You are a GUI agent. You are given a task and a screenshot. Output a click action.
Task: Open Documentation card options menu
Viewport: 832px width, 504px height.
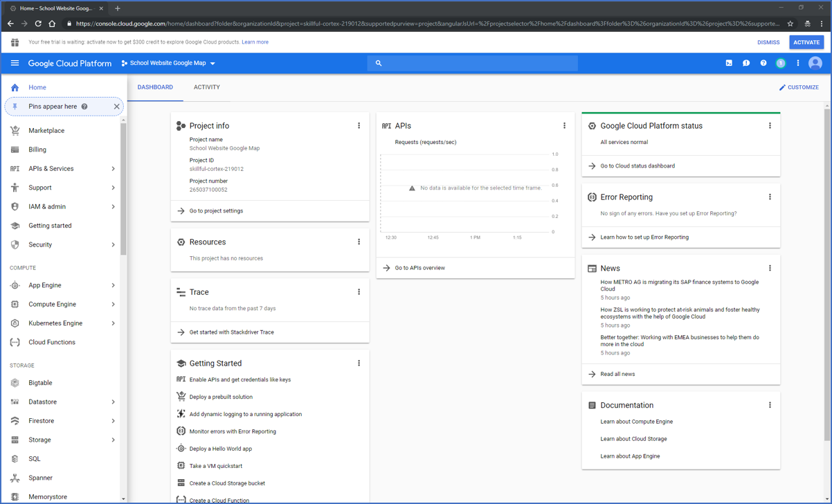tap(770, 406)
